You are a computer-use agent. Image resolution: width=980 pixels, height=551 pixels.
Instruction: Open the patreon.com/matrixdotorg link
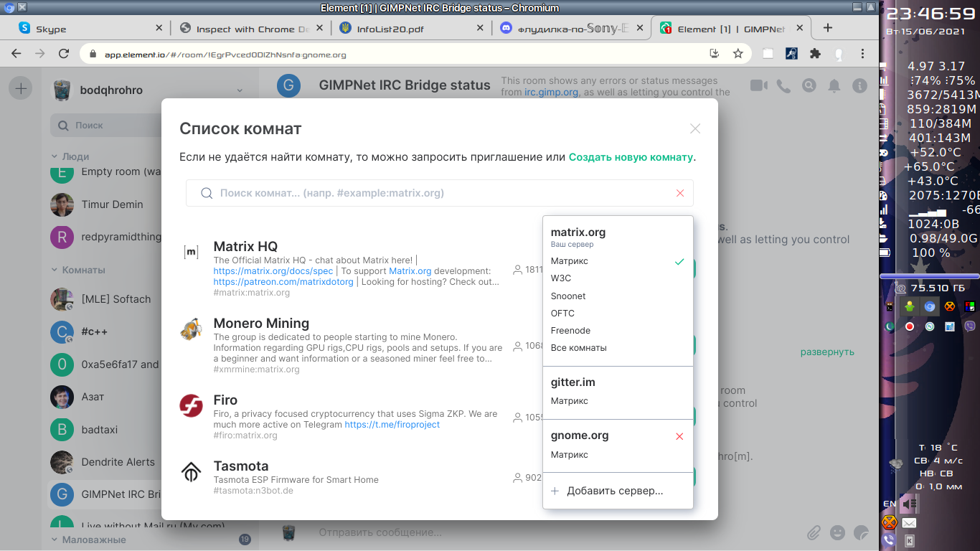point(283,282)
